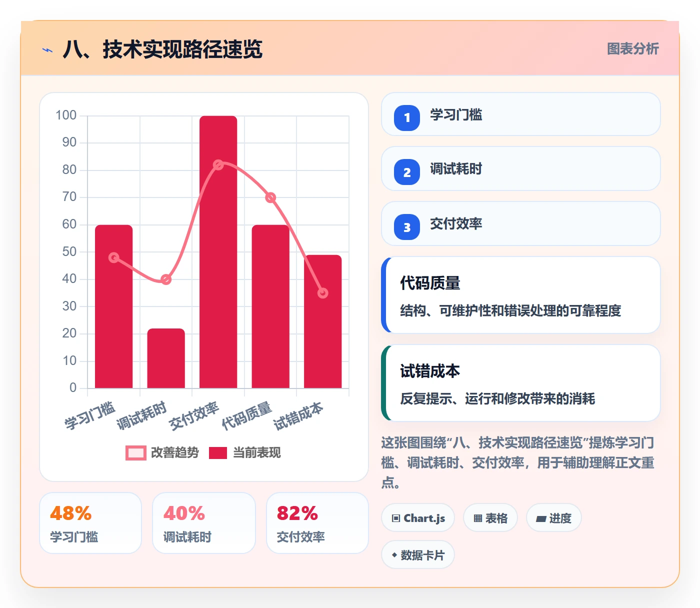Image resolution: width=700 pixels, height=608 pixels.
Task: Click the red bar for 试错成本
Action: pos(323,321)
